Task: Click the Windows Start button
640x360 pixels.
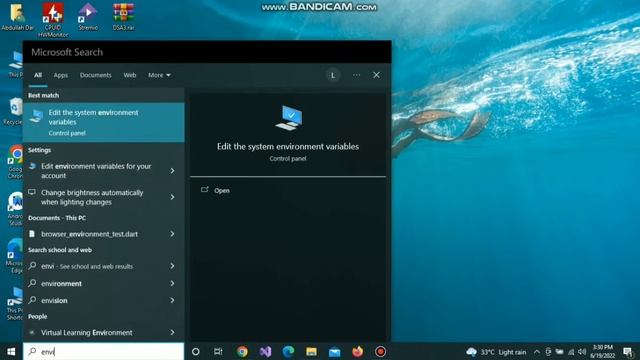Action: [x=11, y=351]
